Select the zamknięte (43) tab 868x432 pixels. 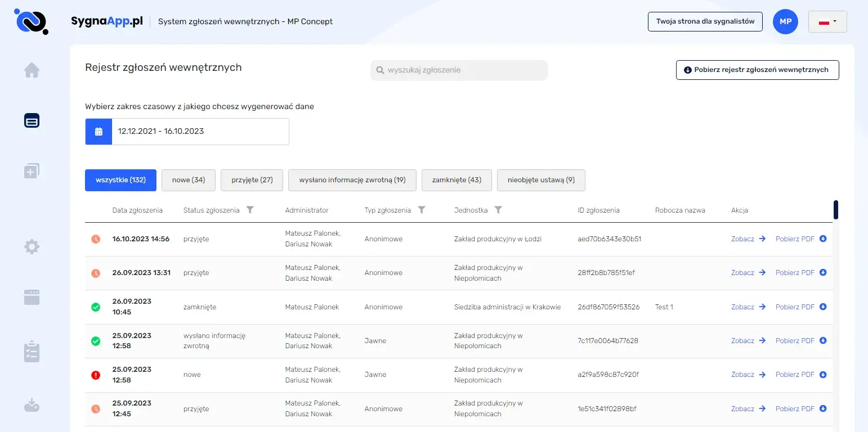457,180
